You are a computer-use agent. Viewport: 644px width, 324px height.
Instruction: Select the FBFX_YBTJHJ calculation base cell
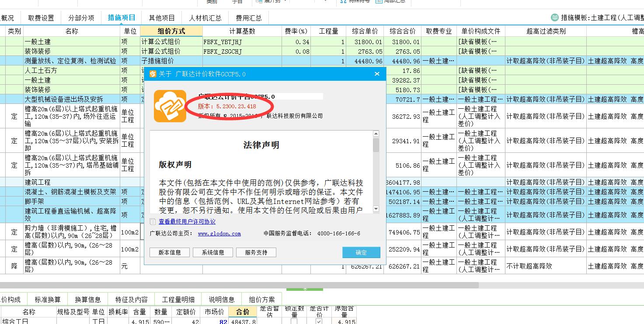tap(242, 42)
